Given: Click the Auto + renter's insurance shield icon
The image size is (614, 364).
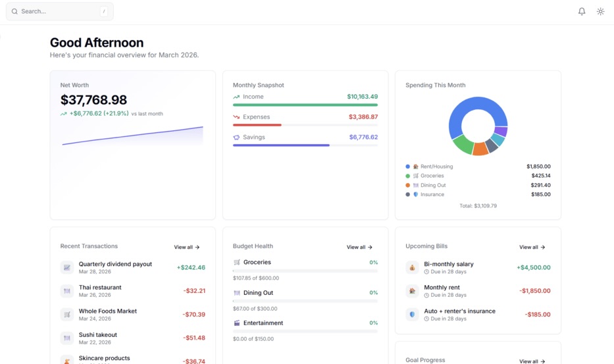Looking at the screenshot, I should 412,315.
